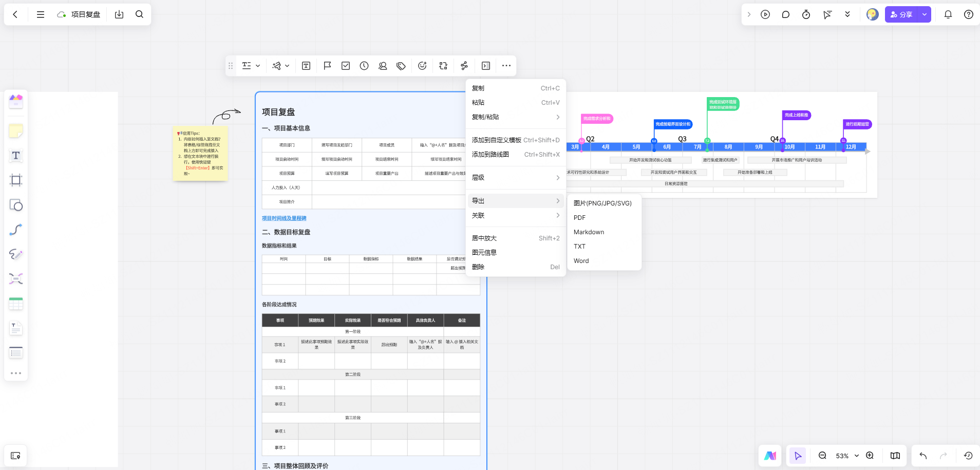Click 删除 in the context menu
Screen dimensions: 980x470
click(478, 267)
